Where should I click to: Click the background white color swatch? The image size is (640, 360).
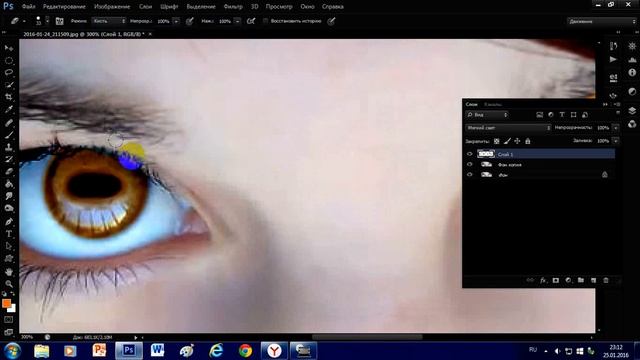[13, 309]
